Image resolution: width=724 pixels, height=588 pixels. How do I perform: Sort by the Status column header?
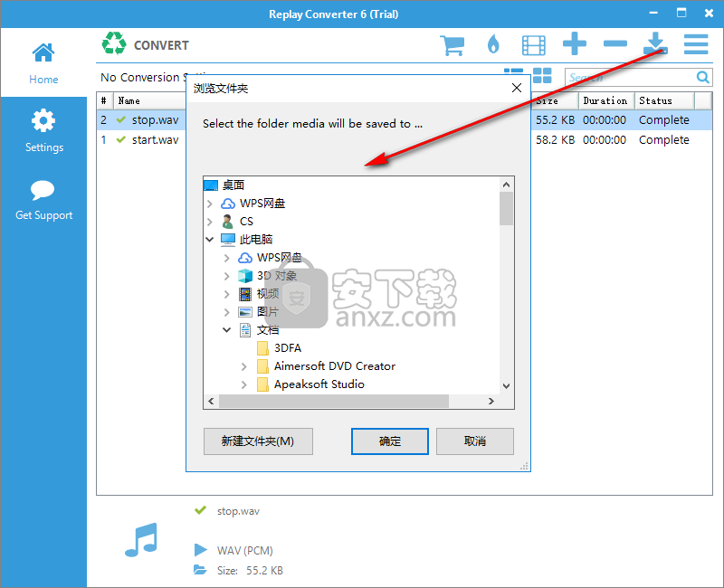tap(664, 100)
